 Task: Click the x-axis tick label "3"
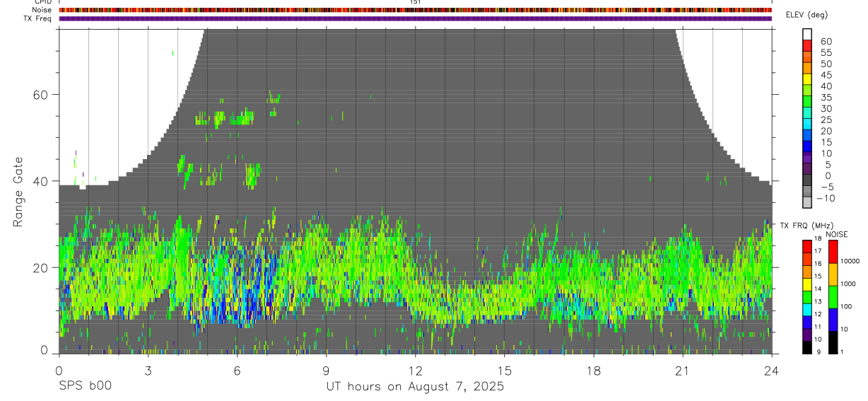point(148,371)
